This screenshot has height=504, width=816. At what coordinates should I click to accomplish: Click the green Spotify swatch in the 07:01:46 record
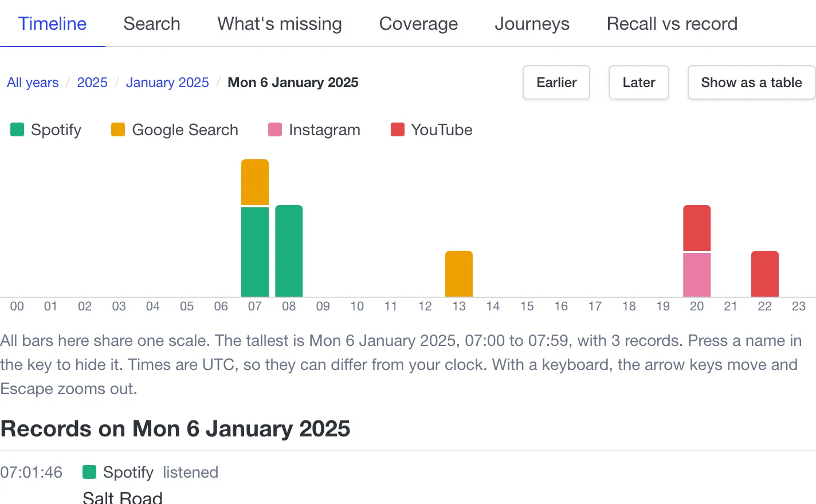[89, 472]
